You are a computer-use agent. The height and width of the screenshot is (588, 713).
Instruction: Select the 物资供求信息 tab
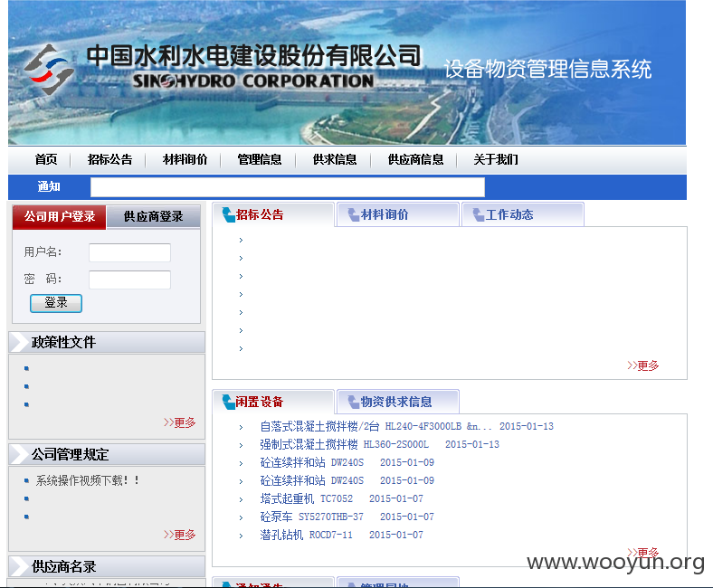tap(398, 402)
